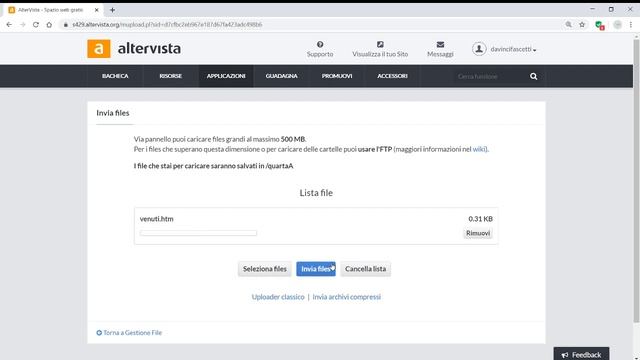Image resolution: width=640 pixels, height=360 pixels.
Task: Click the altervista wordmark text
Action: 149,49
